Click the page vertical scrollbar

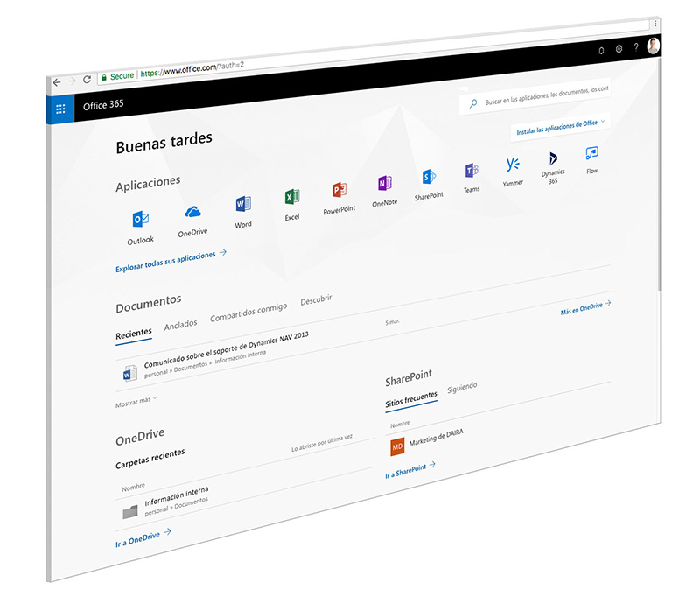tap(659, 175)
